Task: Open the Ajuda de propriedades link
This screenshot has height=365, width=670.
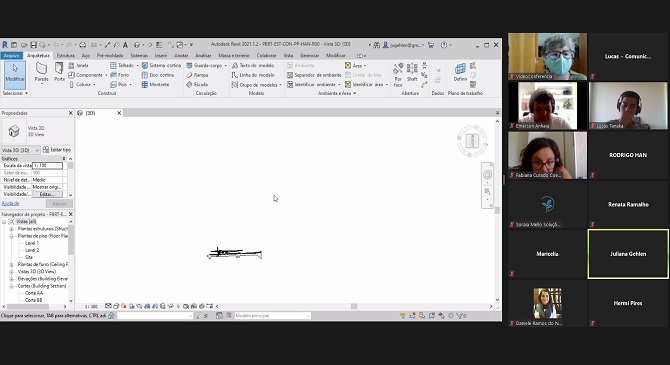Action: pyautogui.click(x=10, y=203)
